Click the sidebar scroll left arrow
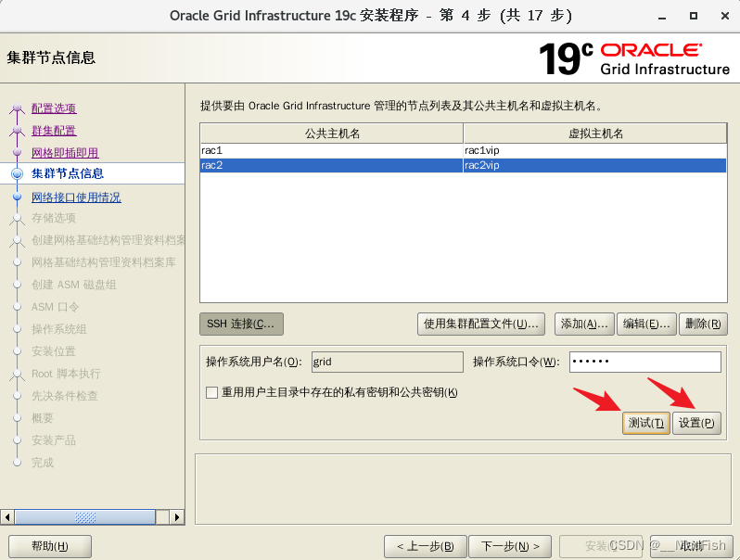The height and width of the screenshot is (560, 740). 7,517
